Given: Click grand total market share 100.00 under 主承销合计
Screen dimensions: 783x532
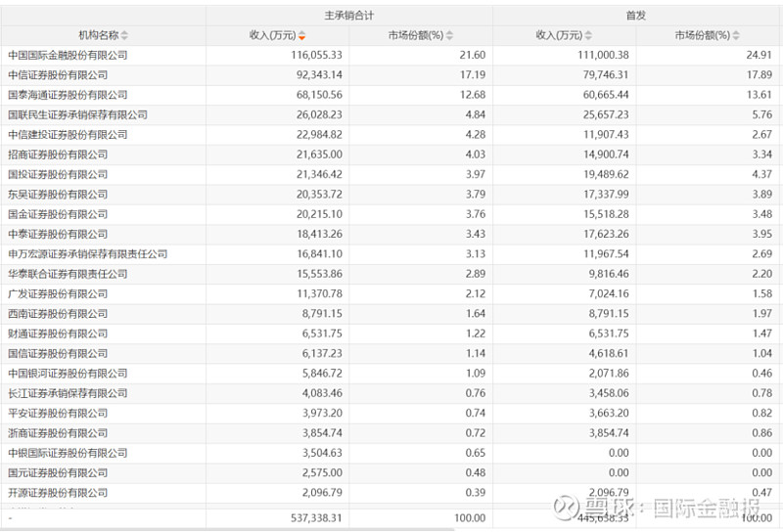Looking at the screenshot, I should point(470,518).
